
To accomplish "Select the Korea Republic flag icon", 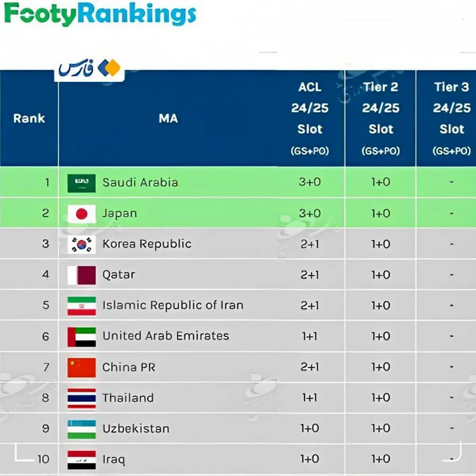I will (x=81, y=245).
